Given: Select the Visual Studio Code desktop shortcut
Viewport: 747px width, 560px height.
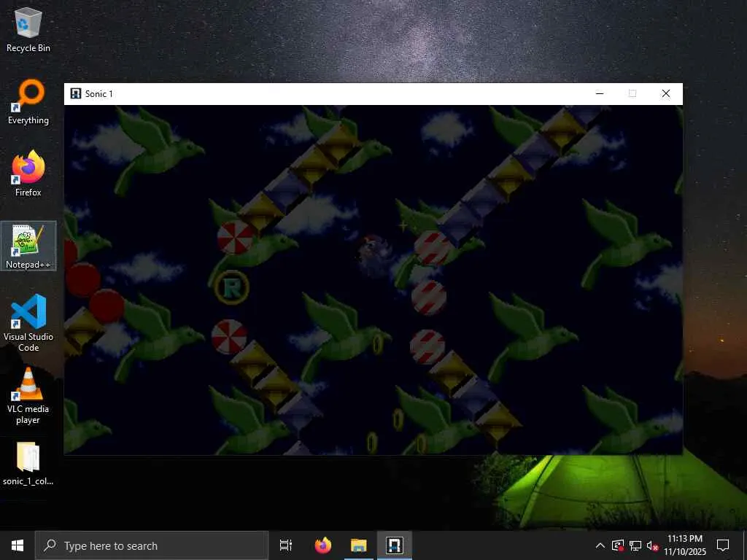Looking at the screenshot, I should coord(28,323).
